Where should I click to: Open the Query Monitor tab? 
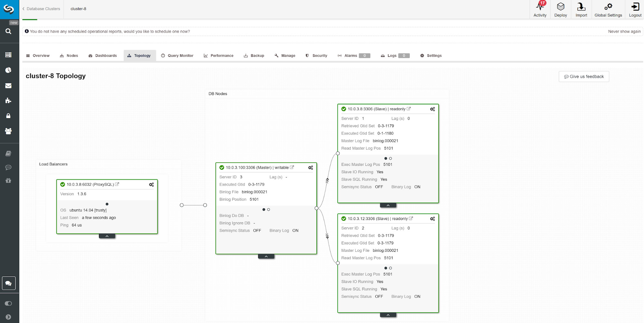(177, 56)
